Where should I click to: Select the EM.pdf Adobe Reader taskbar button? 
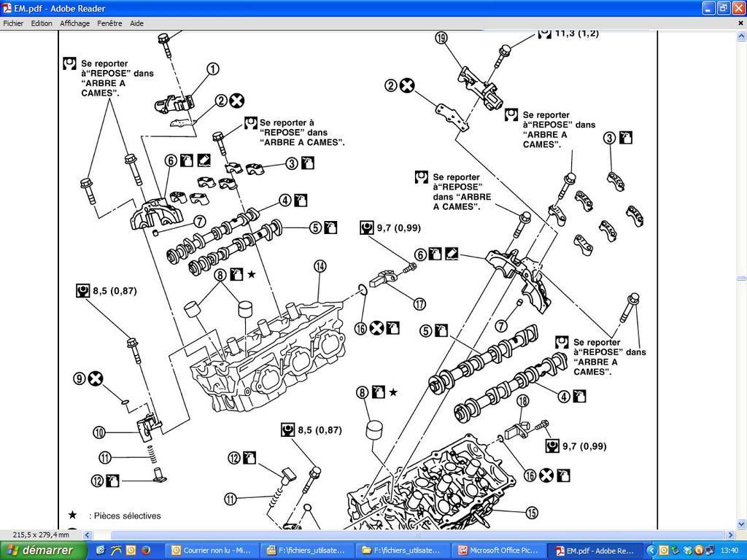coord(594,551)
